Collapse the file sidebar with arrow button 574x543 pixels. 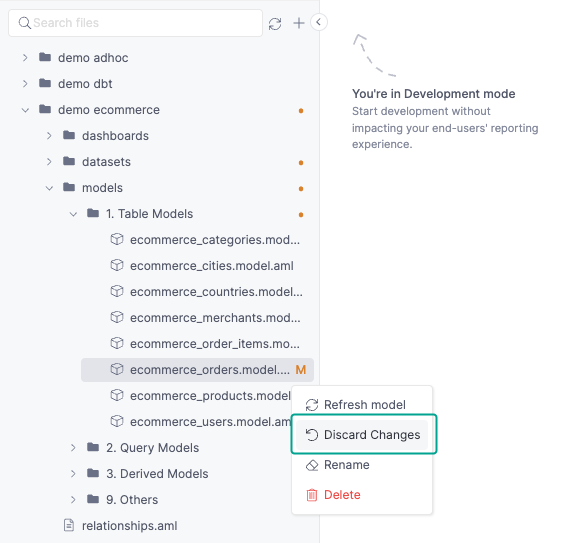[318, 22]
